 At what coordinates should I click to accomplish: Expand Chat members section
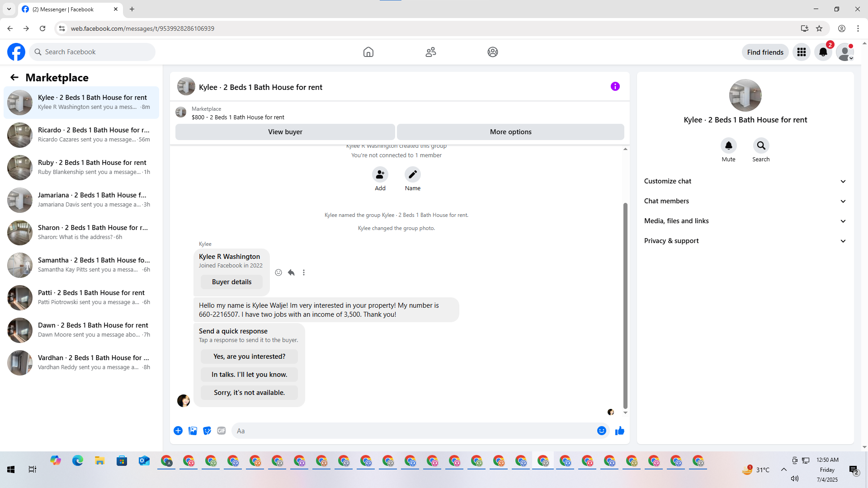745,201
